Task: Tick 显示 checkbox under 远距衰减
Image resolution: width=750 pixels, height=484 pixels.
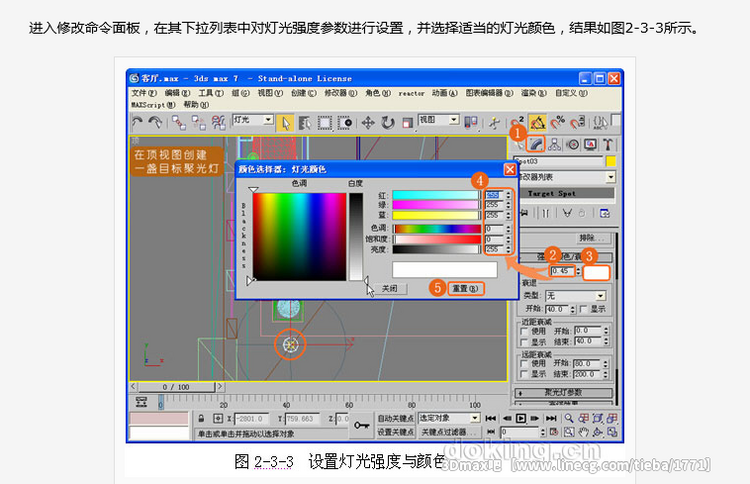Action: [524, 374]
